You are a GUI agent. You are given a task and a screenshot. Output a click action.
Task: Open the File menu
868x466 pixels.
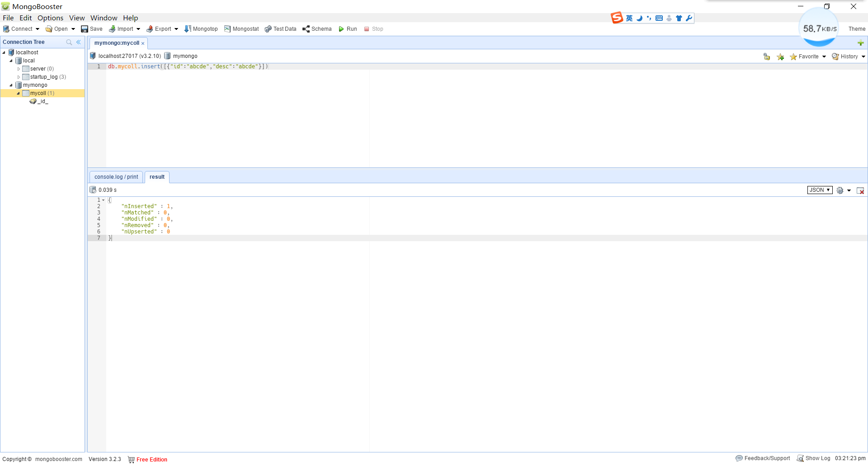(x=8, y=18)
